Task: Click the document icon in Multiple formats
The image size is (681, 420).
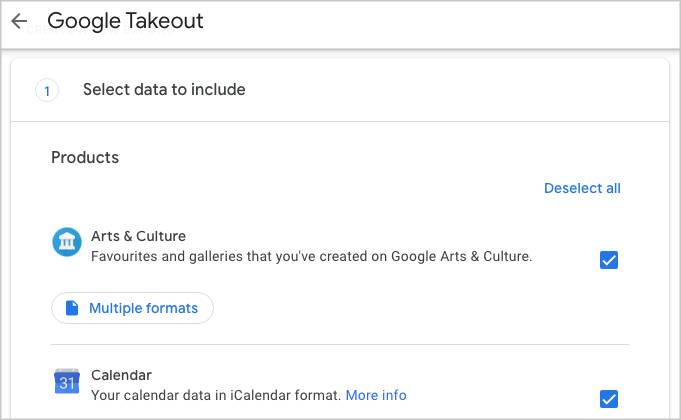Action: (72, 308)
